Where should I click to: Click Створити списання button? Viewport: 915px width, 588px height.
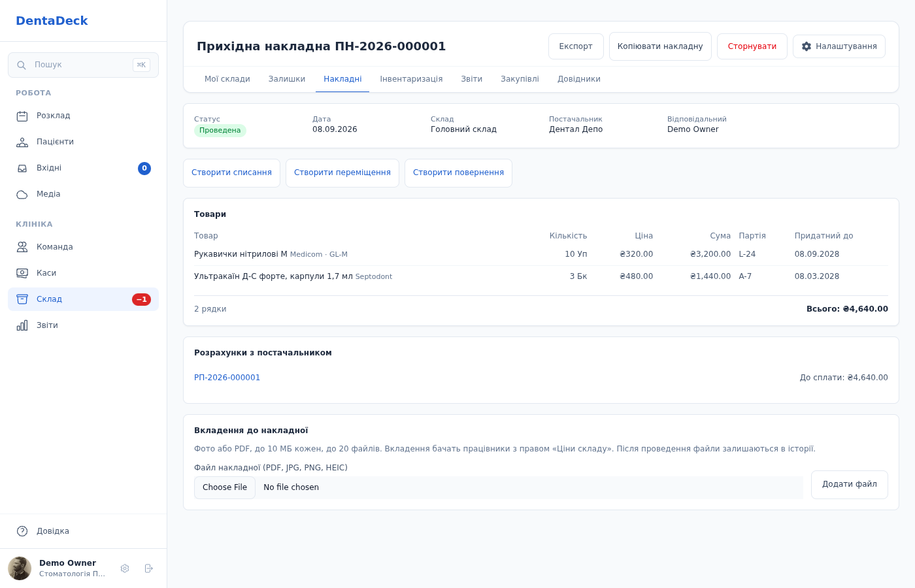[x=231, y=173]
